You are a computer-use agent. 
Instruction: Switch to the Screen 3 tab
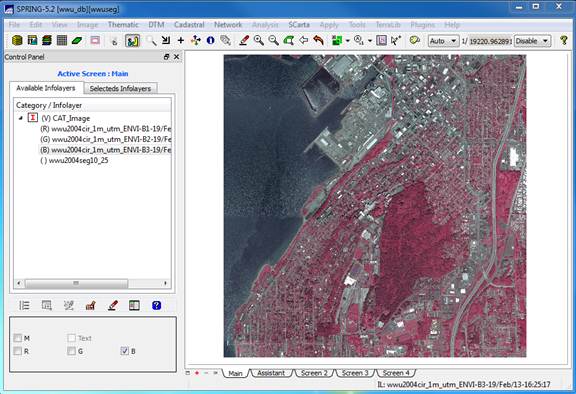[x=355, y=373]
